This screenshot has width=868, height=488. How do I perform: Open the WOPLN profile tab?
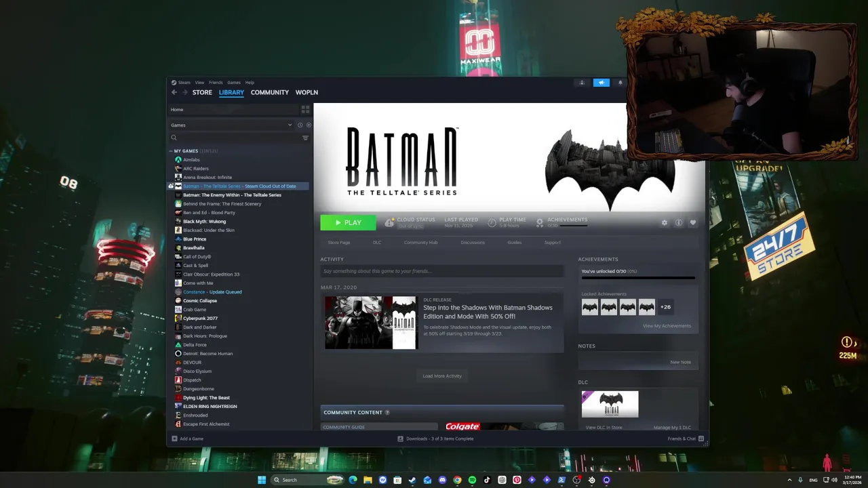(307, 92)
